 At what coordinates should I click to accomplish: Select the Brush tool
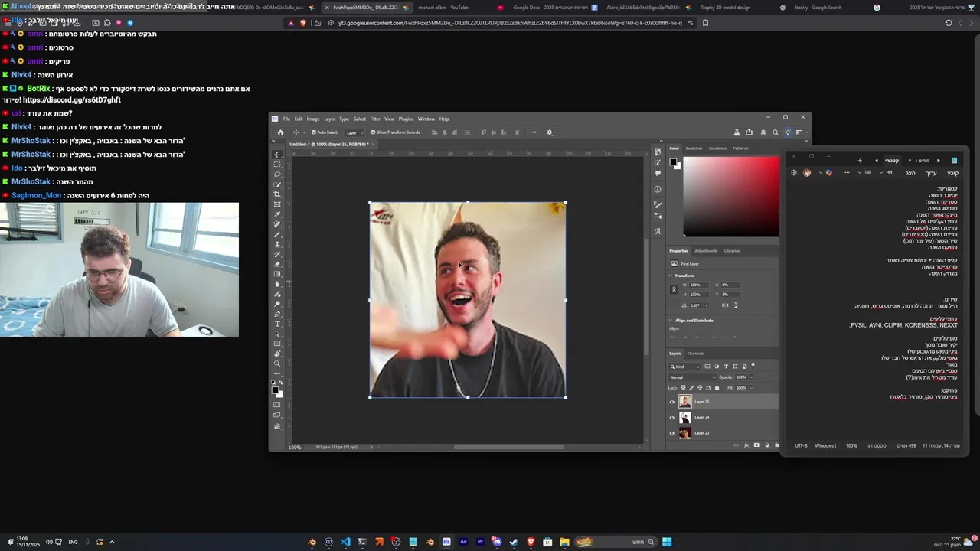(x=276, y=234)
